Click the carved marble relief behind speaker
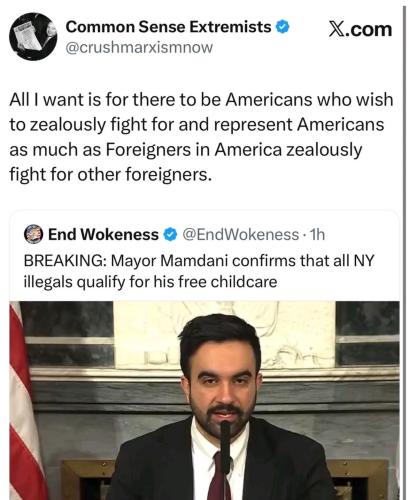The image size is (409, 500). [x=225, y=333]
